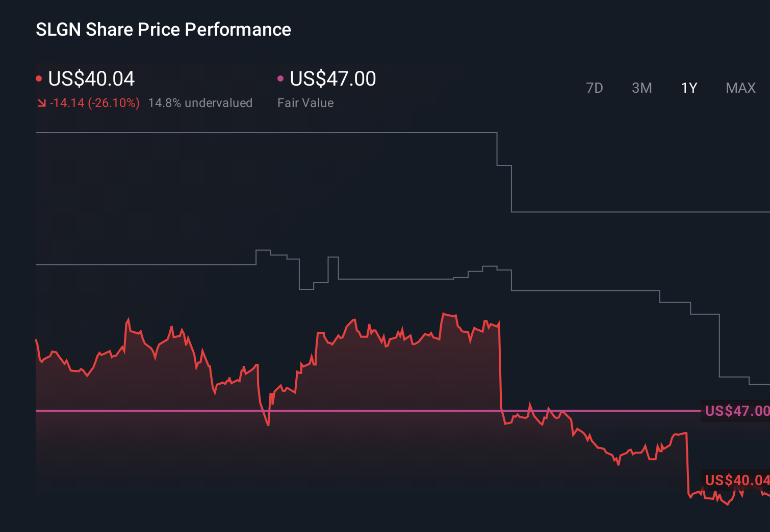Click the Fair Value caption text

point(305,102)
